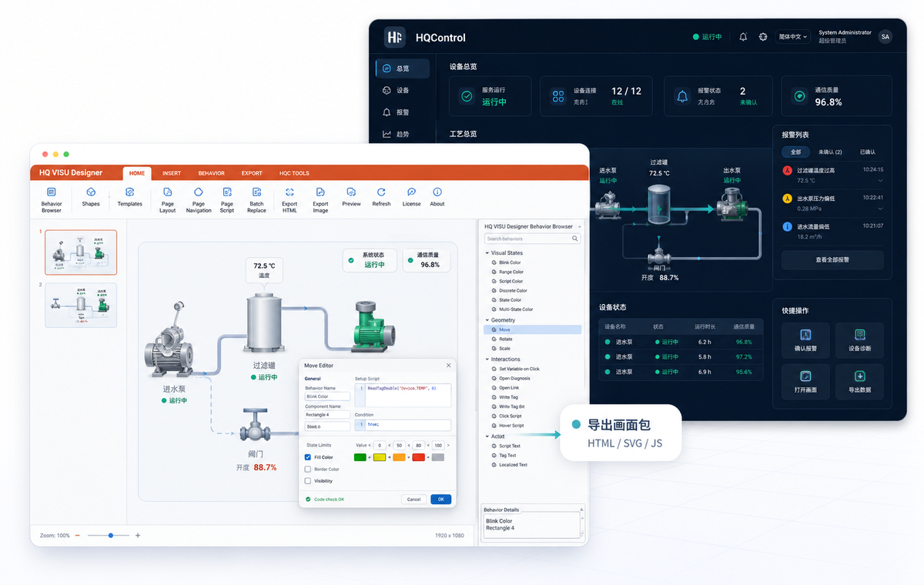Open the Behavior Browser panel dropdown arrow
The height and width of the screenshot is (585, 924).
tap(581, 226)
